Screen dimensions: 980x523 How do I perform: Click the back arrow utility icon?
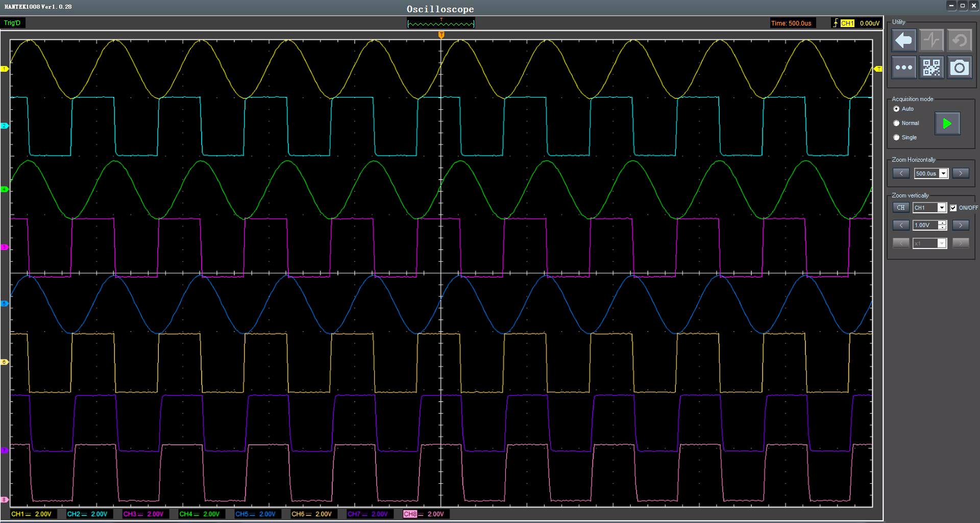point(903,40)
